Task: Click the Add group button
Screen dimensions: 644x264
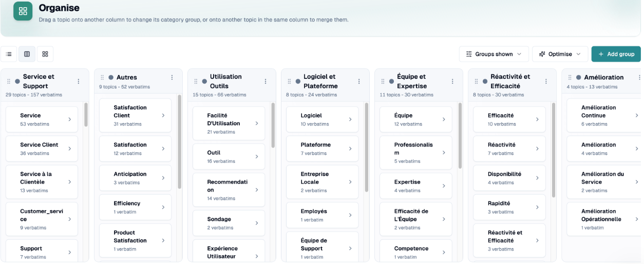Action: pos(616,54)
